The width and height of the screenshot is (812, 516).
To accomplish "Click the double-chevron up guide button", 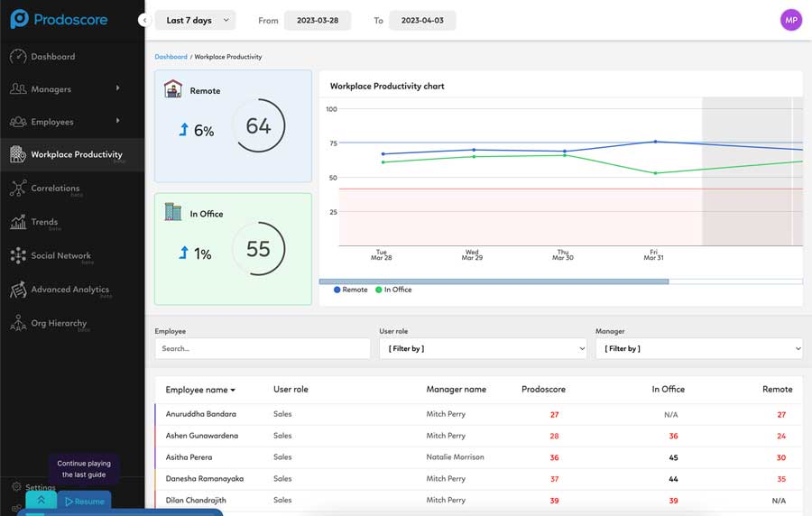I will click(41, 500).
